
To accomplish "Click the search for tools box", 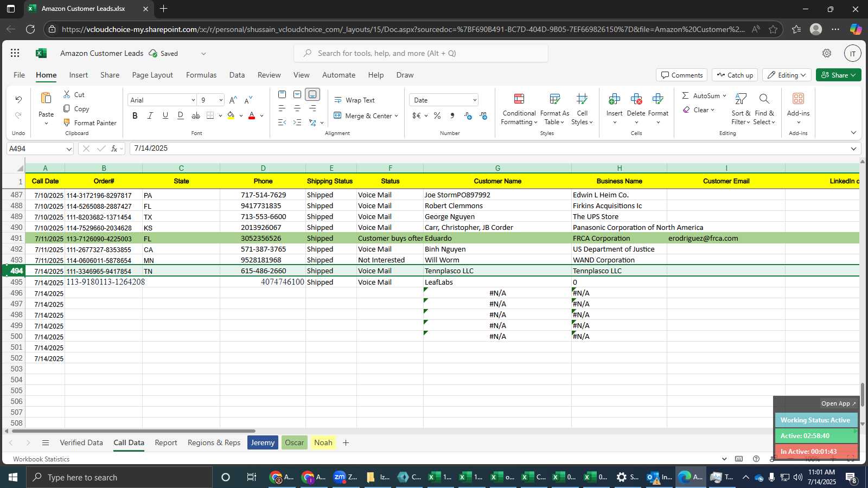I will click(x=421, y=53).
